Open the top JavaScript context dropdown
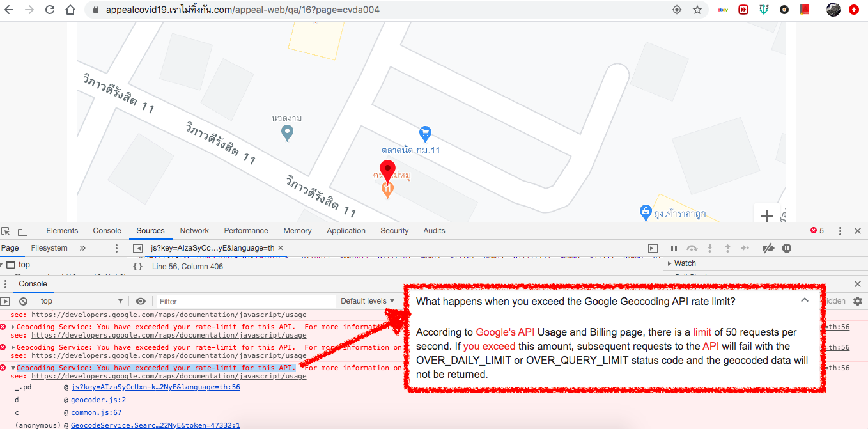Image resolution: width=868 pixels, height=429 pixels. coord(81,301)
